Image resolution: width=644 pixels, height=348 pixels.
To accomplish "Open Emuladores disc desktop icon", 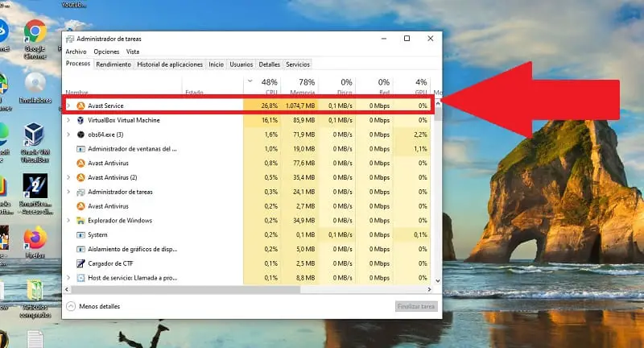I will [35, 88].
